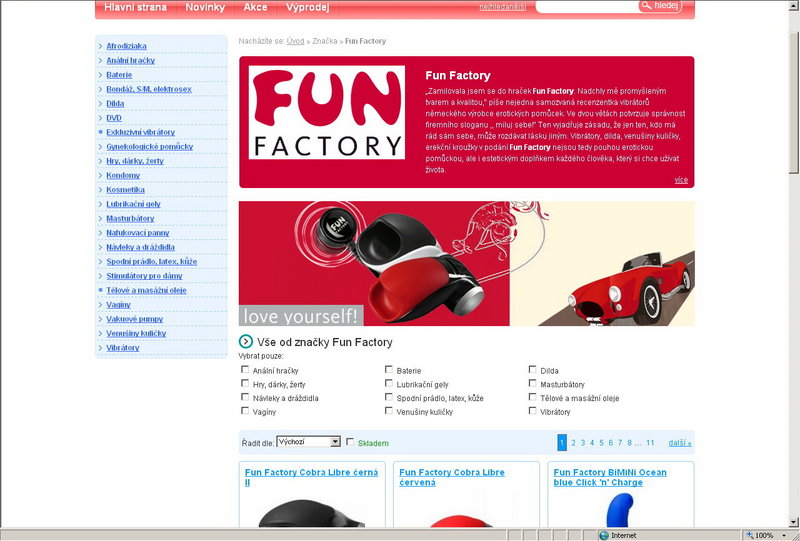The height and width of the screenshot is (541, 800).
Task: Tick the Anální hračky filter checkbox
Action: click(245, 370)
